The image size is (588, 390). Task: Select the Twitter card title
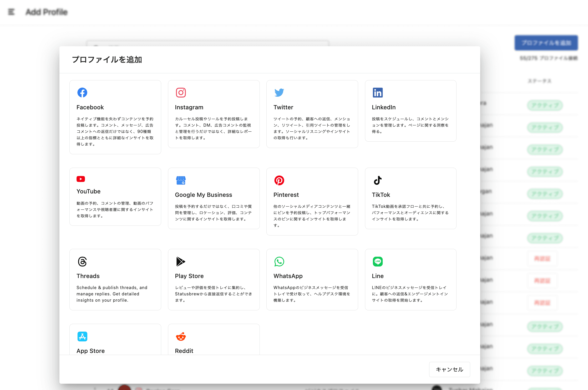(x=283, y=107)
